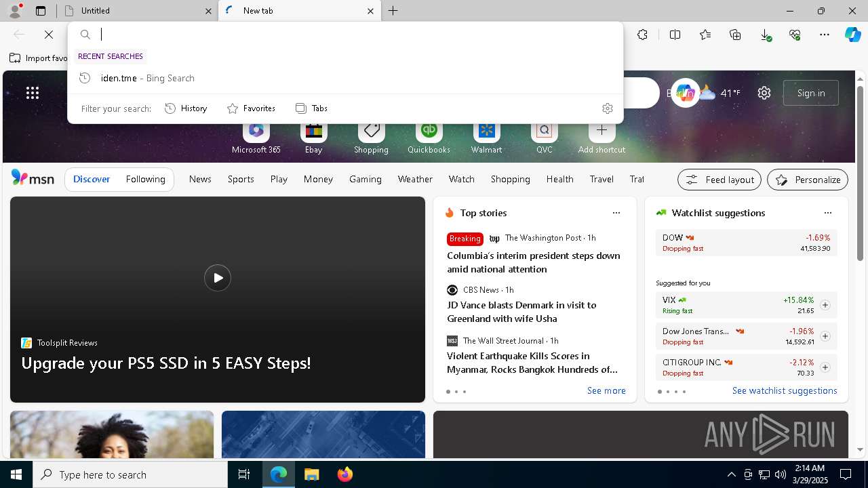The height and width of the screenshot is (488, 868).
Task: Open Browser essentials heart icon
Action: pos(795,35)
